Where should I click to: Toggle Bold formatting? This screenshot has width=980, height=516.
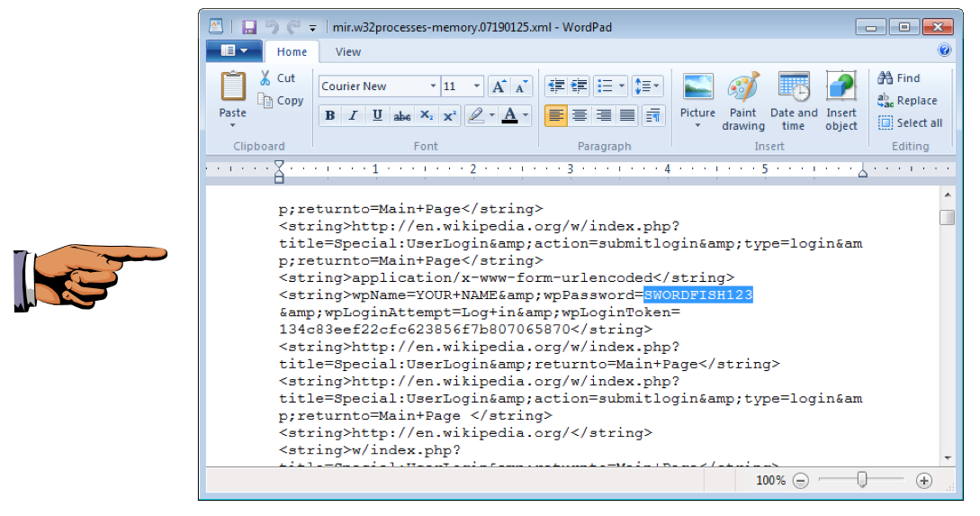point(330,115)
